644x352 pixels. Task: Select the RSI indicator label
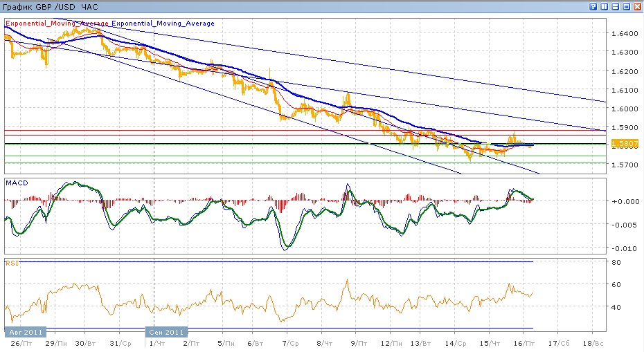12,263
